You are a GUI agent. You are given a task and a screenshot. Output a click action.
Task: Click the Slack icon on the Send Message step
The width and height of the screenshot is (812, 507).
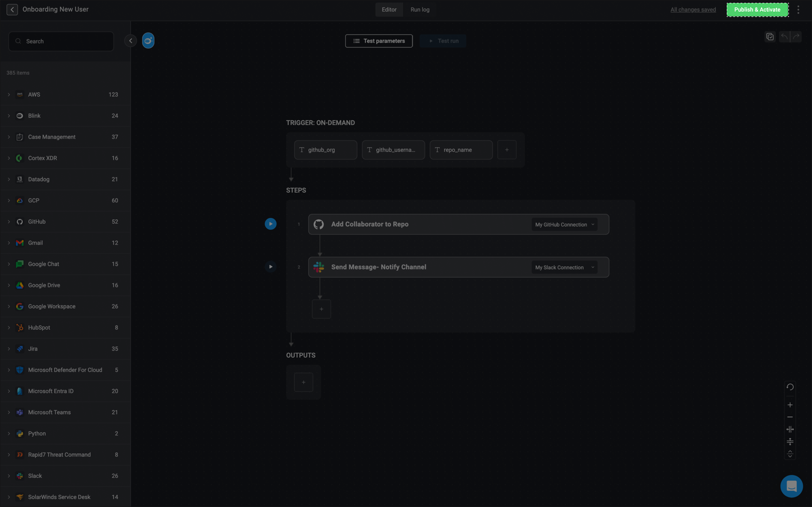(319, 267)
